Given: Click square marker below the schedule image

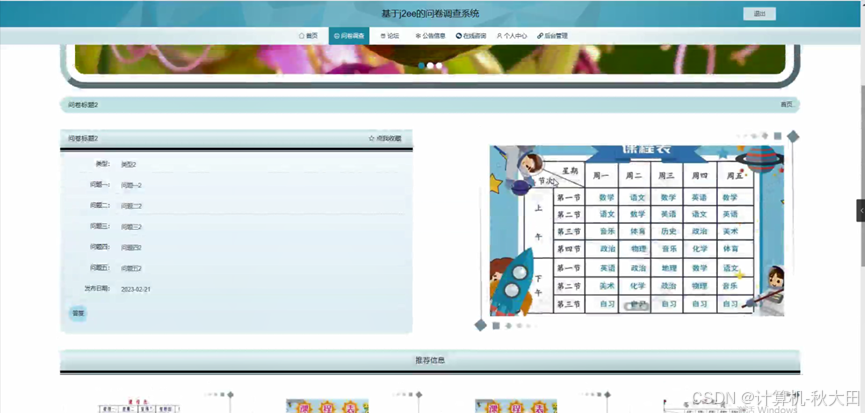Looking at the screenshot, I should click(x=496, y=326).
